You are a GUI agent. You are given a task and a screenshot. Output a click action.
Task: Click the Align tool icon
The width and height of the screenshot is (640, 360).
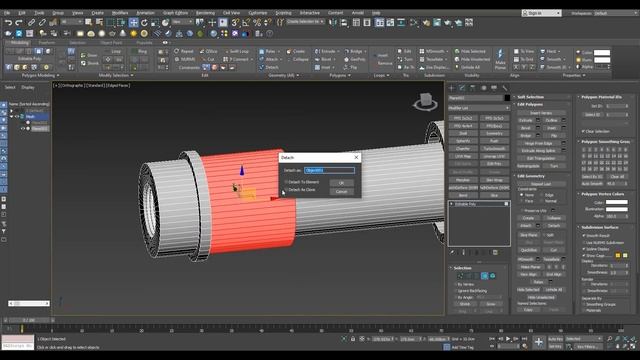coord(344,22)
